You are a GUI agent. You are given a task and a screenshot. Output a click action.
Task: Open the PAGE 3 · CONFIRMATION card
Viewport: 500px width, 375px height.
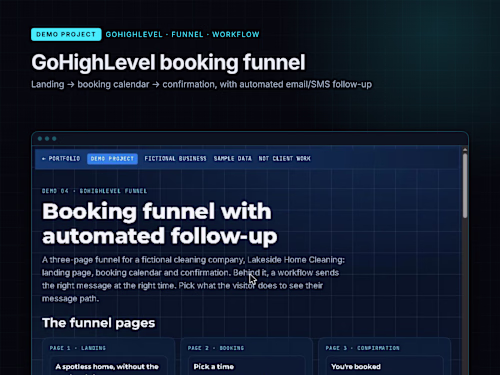[x=384, y=356]
